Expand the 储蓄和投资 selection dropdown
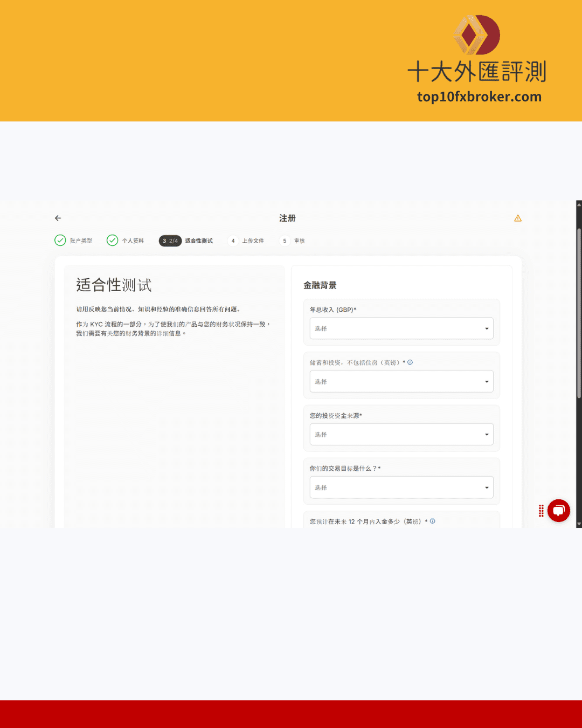The image size is (582, 728). [401, 382]
